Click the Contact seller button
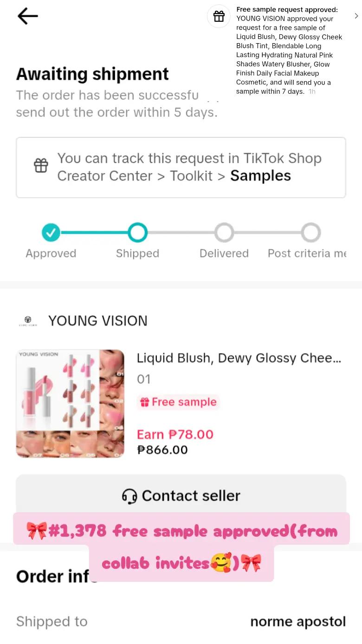The width and height of the screenshot is (362, 644). [181, 496]
